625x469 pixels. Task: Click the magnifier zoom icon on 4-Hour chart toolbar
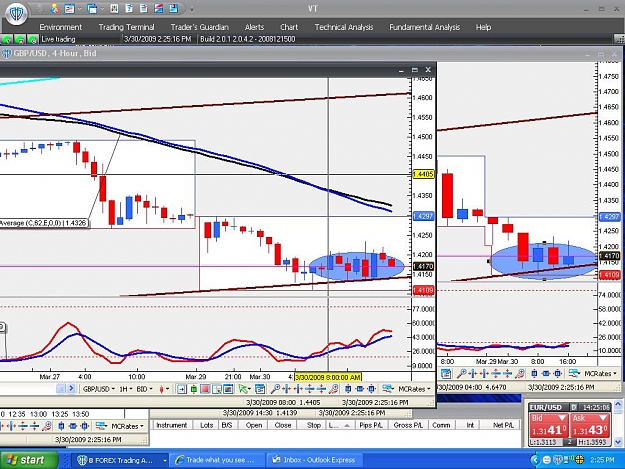[x=461, y=374]
